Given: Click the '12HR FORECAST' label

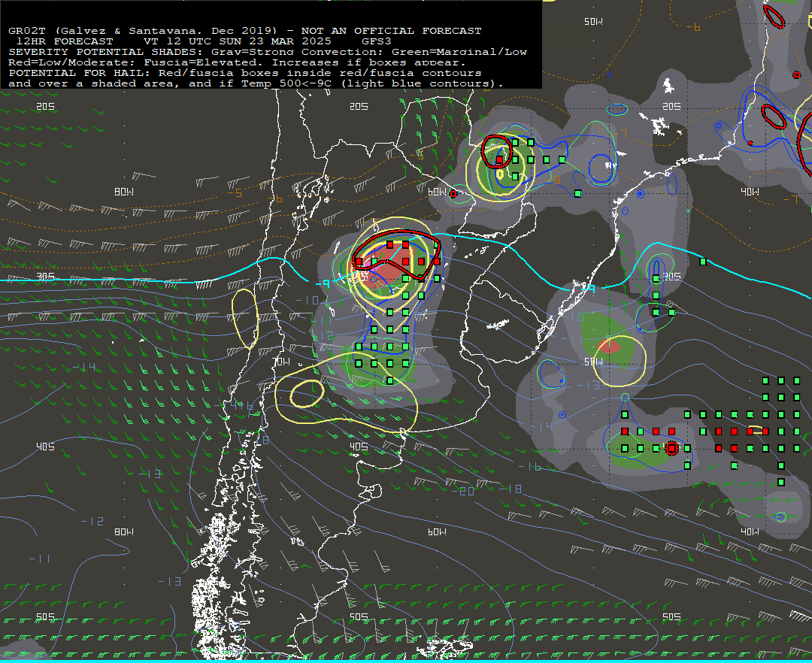Looking at the screenshot, I should 65,41.
